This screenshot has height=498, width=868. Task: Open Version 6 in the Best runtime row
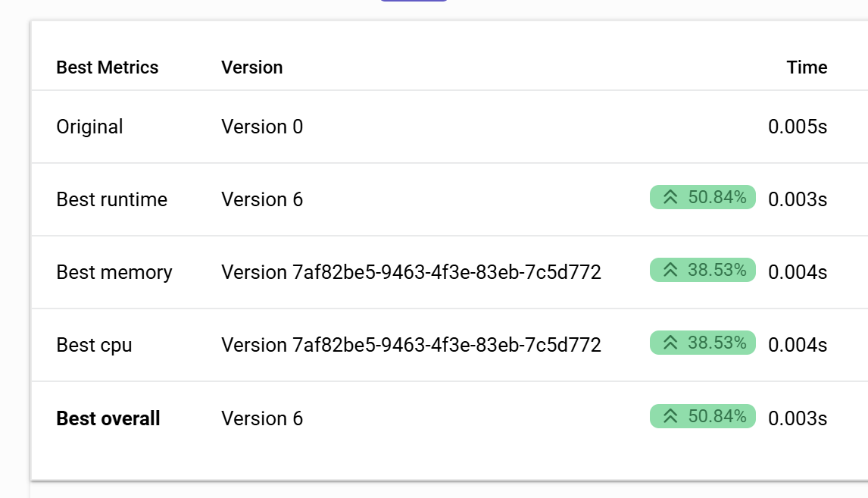(x=262, y=199)
